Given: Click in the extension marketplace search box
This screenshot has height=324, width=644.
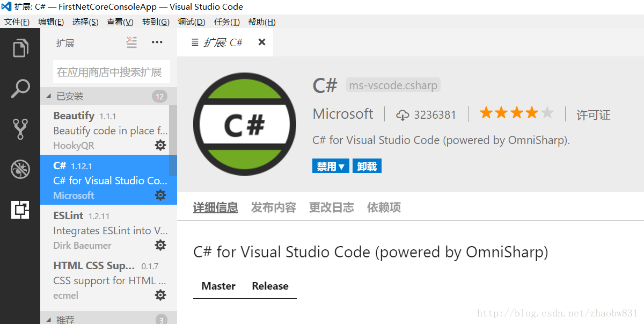Looking at the screenshot, I should (112, 71).
